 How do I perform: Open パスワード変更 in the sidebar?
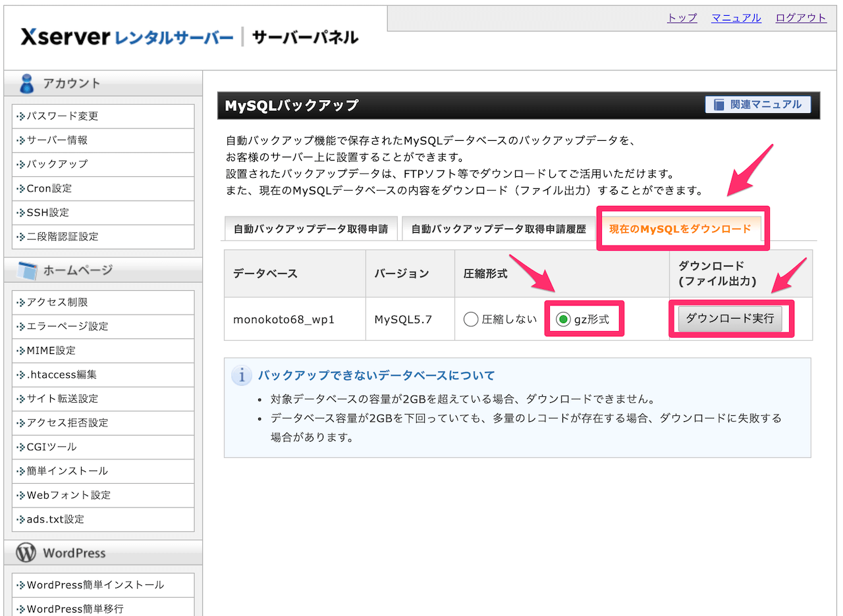pos(103,116)
